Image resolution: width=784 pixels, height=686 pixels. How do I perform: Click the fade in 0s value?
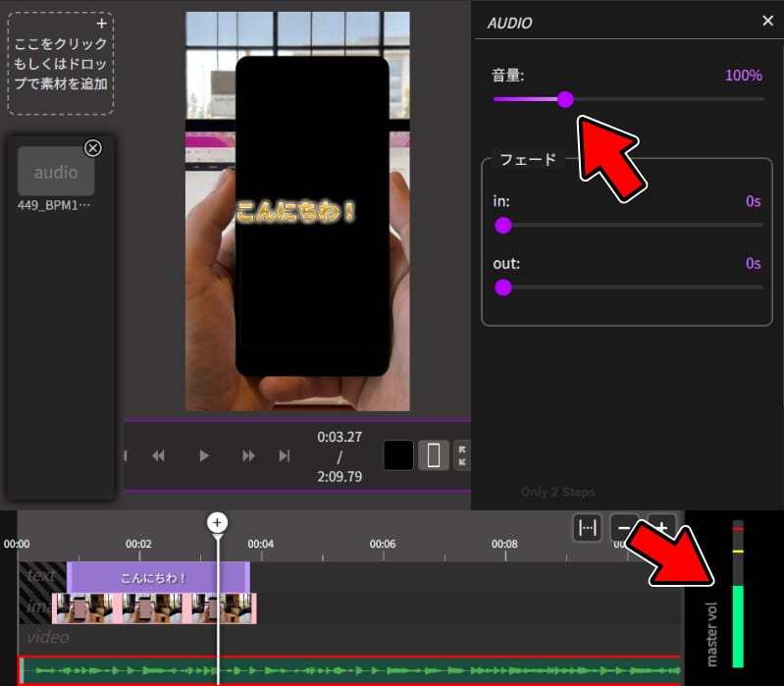(753, 201)
